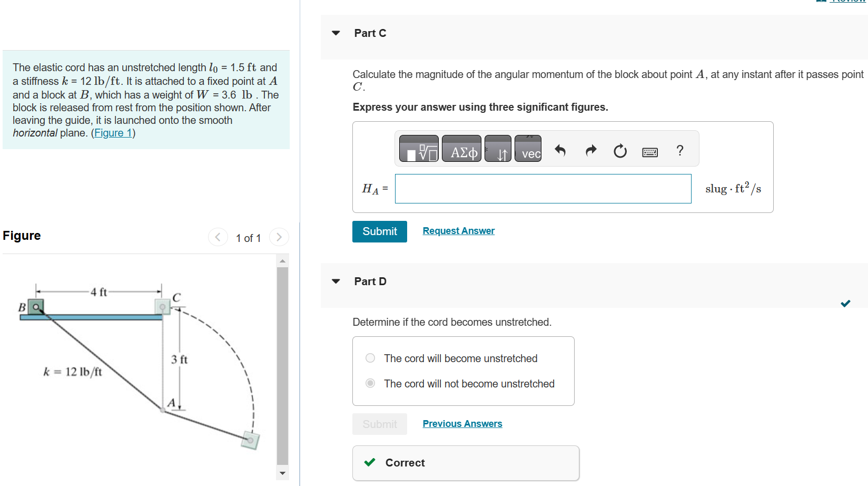Select 'The cord will become unstretched'
This screenshot has width=868, height=486.
[370, 358]
